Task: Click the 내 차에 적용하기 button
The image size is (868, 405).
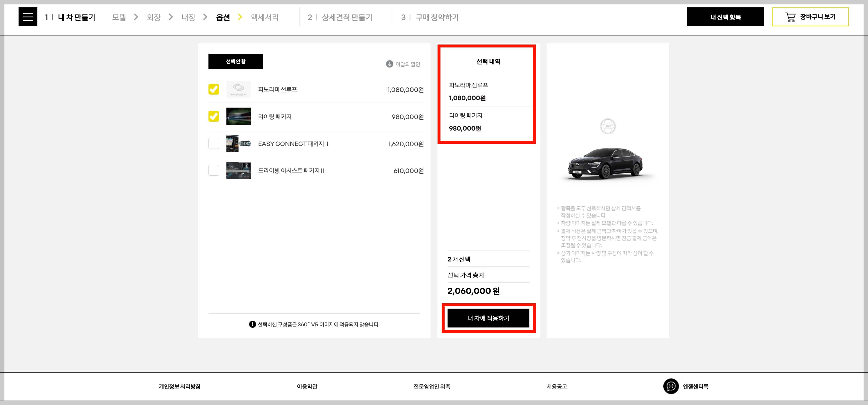Action: coord(488,318)
